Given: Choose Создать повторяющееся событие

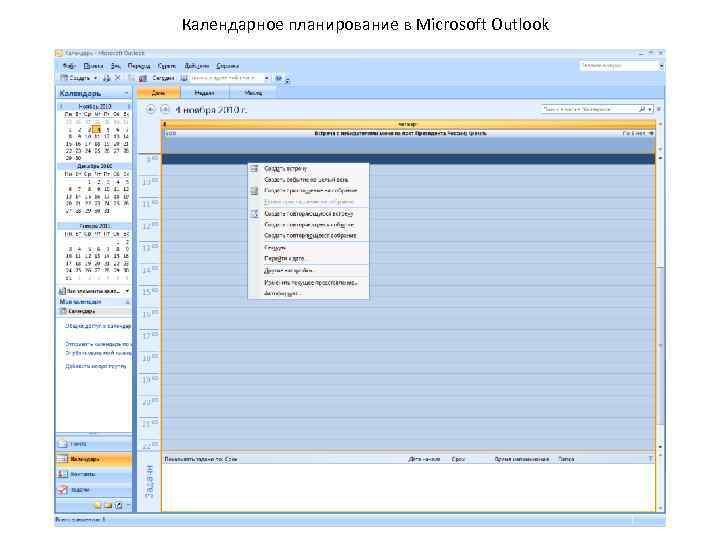Looking at the screenshot, I should tap(309, 225).
